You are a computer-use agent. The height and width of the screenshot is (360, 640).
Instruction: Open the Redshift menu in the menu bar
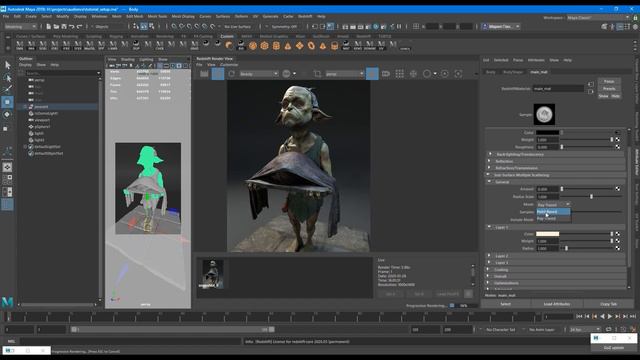(x=305, y=16)
